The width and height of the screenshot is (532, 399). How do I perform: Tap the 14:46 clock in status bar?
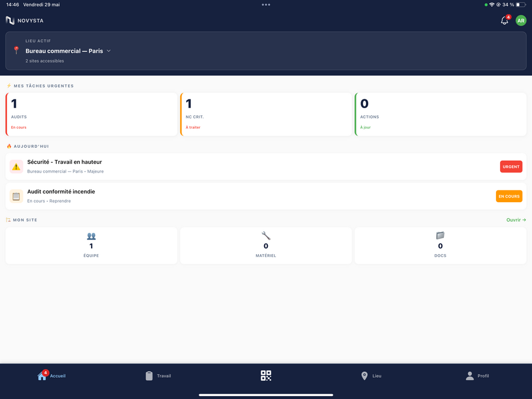[x=12, y=5]
